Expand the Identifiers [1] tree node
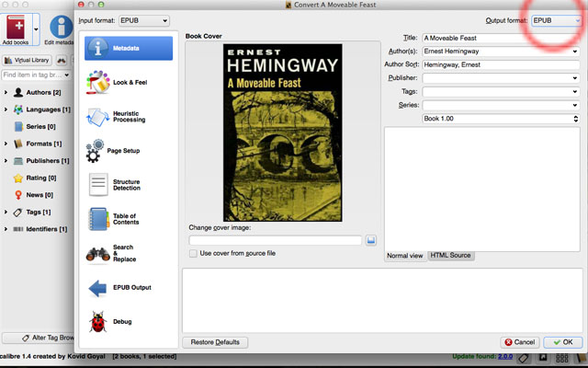 pyautogui.click(x=6, y=229)
